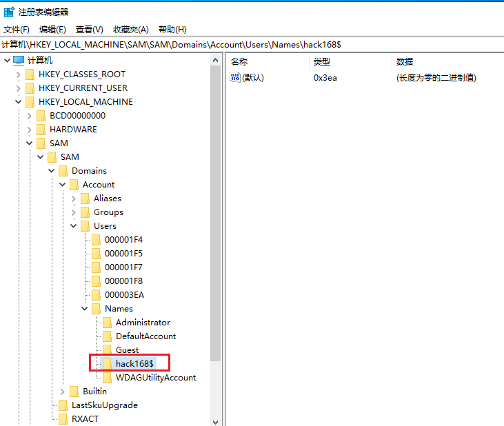Select the 000003EA user key
The width and height of the screenshot is (504, 426).
(123, 295)
